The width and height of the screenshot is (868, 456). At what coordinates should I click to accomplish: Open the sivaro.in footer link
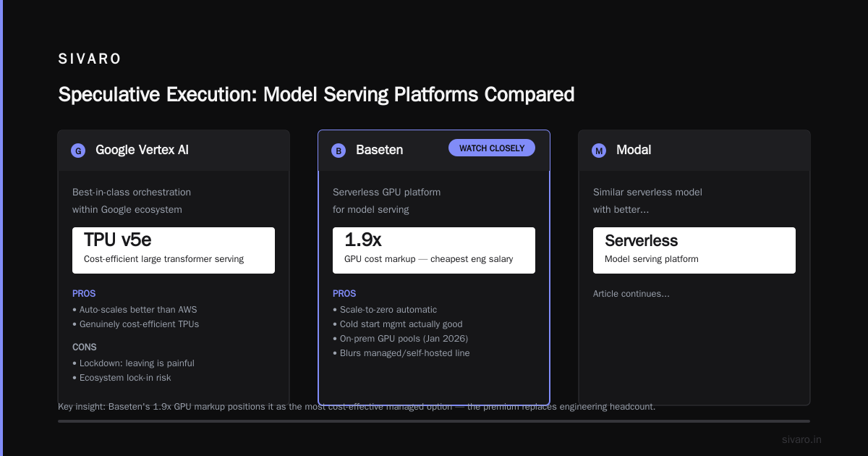click(801, 439)
